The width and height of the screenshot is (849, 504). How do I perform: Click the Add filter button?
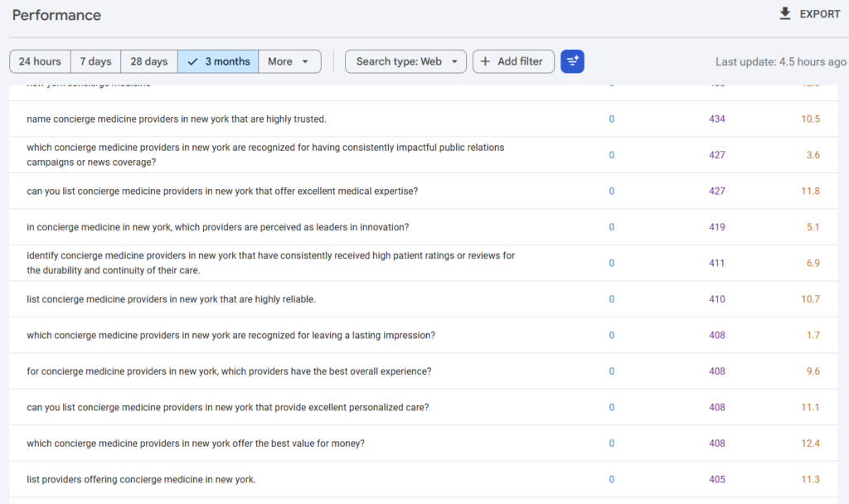pyautogui.click(x=513, y=61)
